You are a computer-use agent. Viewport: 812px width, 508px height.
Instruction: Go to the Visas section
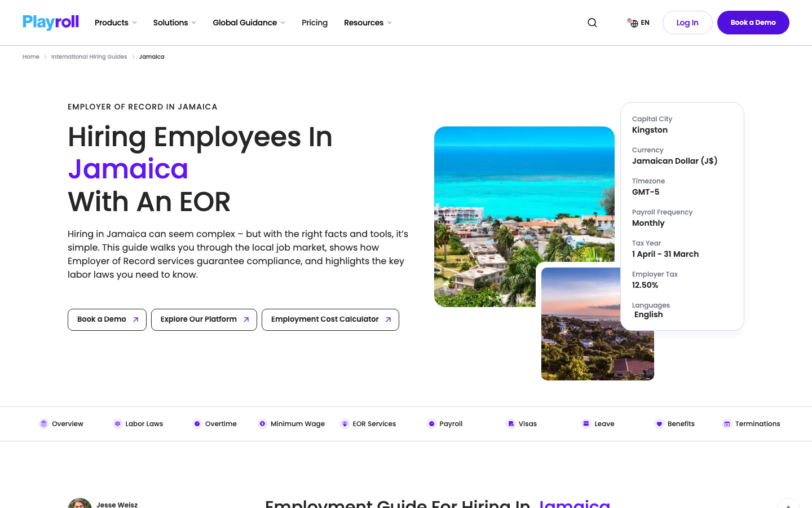[x=522, y=424]
